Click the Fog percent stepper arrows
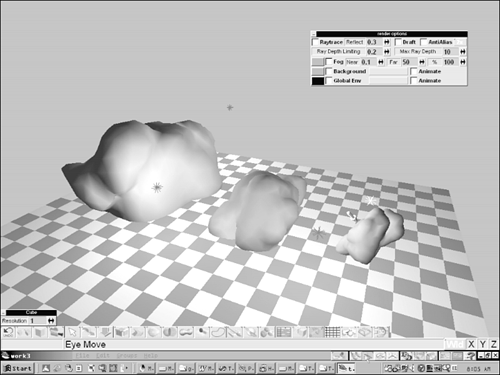The image size is (500, 375). [463, 62]
